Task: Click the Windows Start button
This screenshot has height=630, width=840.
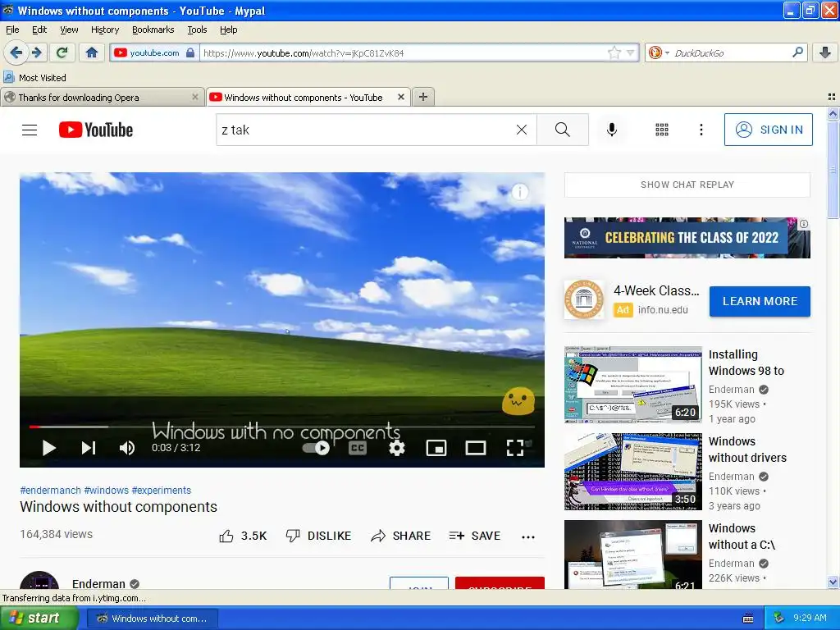Action: (x=38, y=619)
